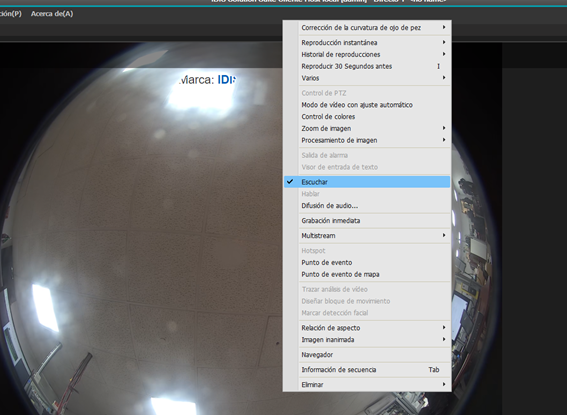Expand the Multistream submenu
This screenshot has height=415, width=567.
click(367, 235)
